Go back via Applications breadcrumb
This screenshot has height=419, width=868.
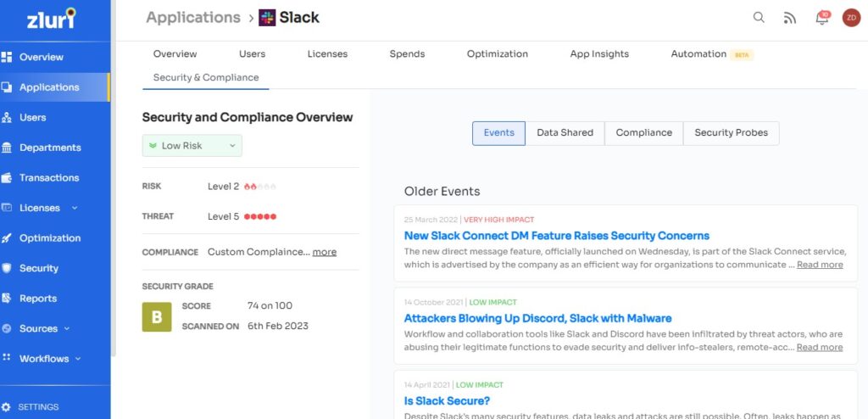(193, 18)
